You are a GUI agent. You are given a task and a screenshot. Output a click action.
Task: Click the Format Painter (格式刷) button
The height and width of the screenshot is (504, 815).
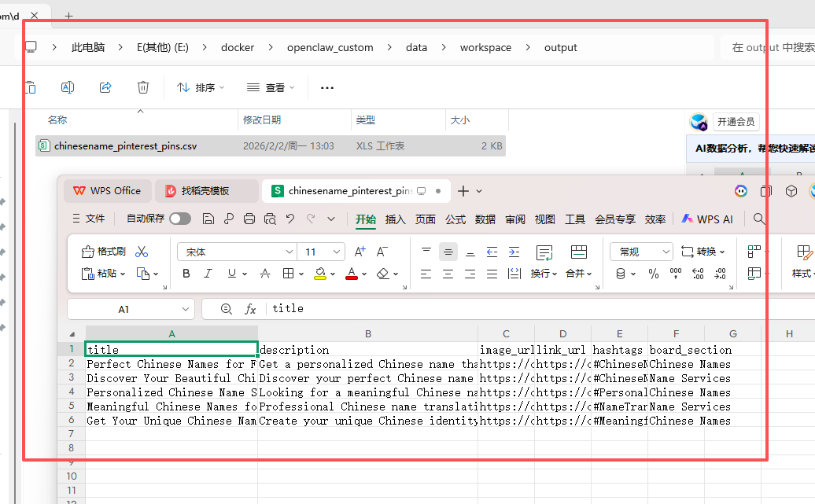pyautogui.click(x=104, y=252)
